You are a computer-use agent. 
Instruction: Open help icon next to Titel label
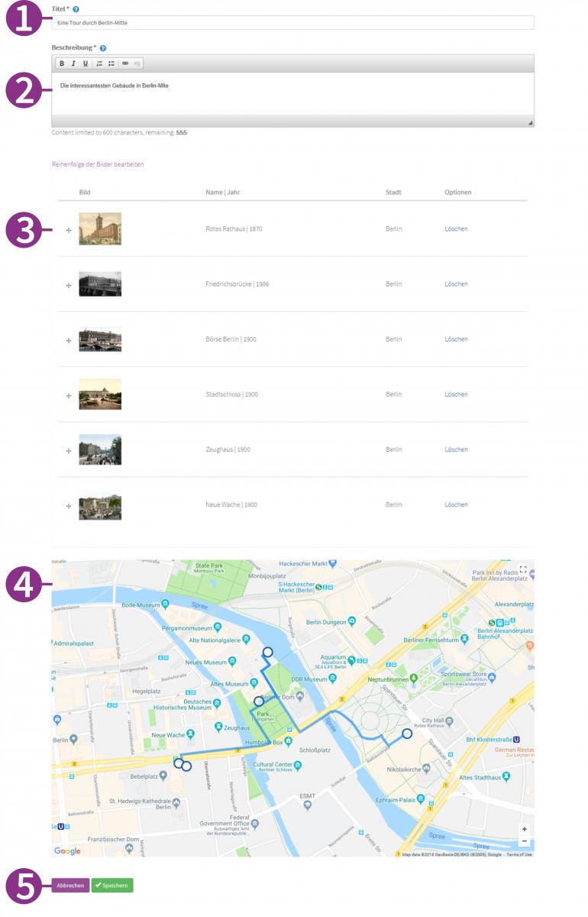point(76,9)
